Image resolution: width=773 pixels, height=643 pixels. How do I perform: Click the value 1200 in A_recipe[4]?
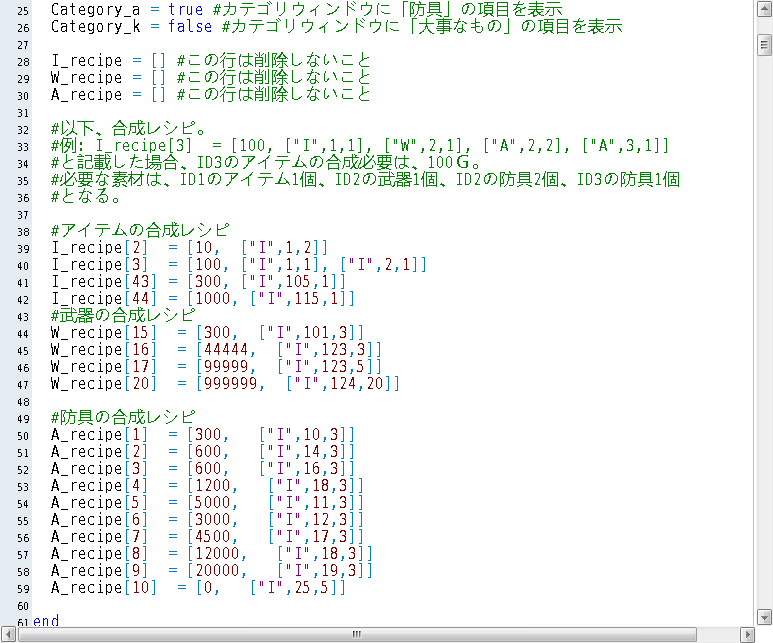coord(212,486)
